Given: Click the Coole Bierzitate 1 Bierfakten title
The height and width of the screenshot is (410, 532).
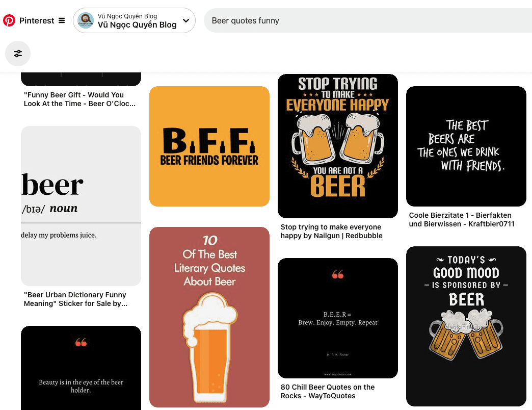Looking at the screenshot, I should [462, 220].
